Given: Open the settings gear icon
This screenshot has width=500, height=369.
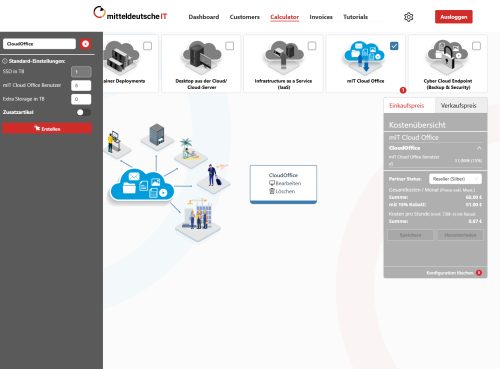Looking at the screenshot, I should pos(408,17).
